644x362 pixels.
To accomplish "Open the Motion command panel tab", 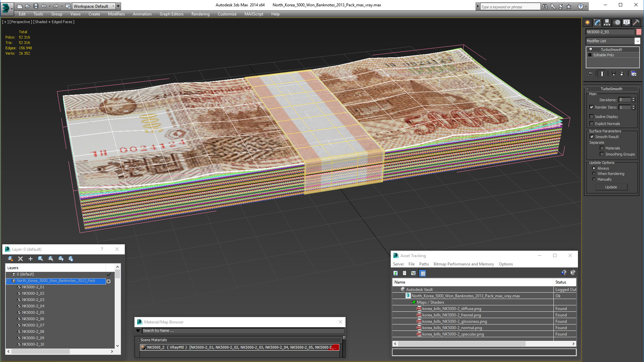I will pyautogui.click(x=617, y=22).
